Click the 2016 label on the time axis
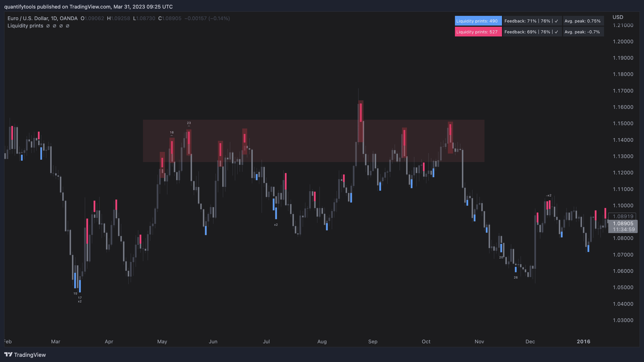 click(583, 341)
